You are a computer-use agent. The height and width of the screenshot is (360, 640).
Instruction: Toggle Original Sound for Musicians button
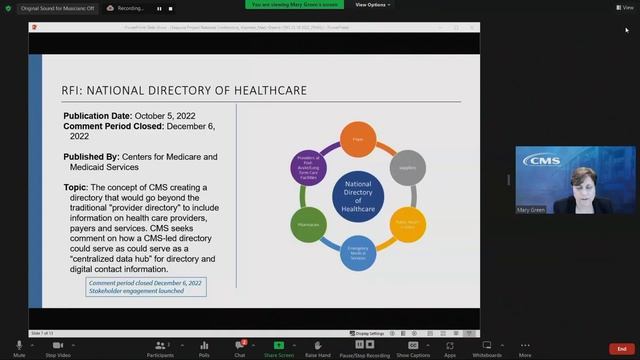[x=58, y=8]
